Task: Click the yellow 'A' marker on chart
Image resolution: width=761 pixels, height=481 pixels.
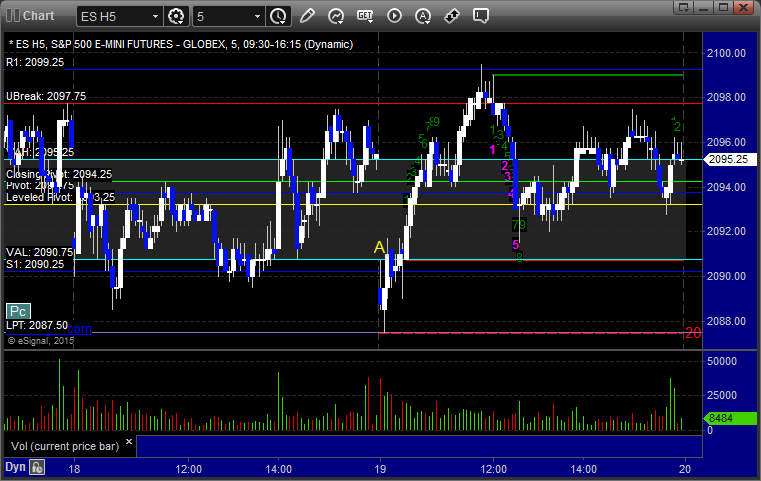Action: click(x=379, y=248)
